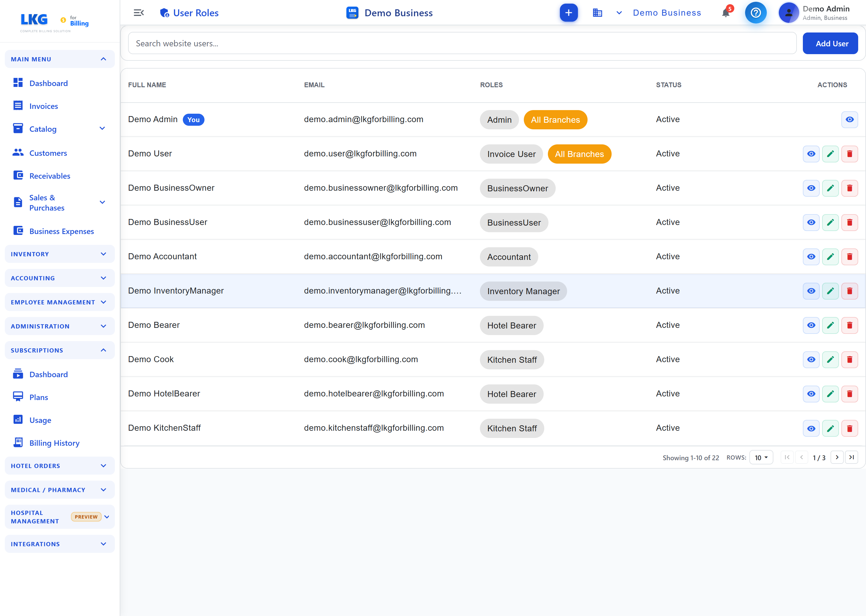Click the Demo Admin profile avatar
Image resolution: width=866 pixels, height=616 pixels.
point(789,13)
